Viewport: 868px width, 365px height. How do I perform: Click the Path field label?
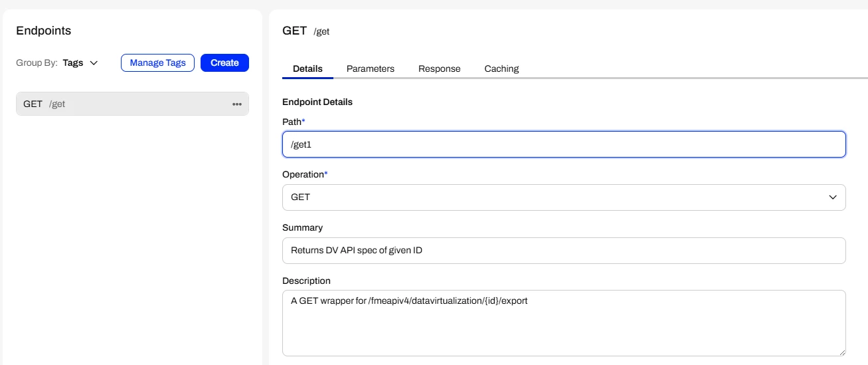(x=293, y=122)
